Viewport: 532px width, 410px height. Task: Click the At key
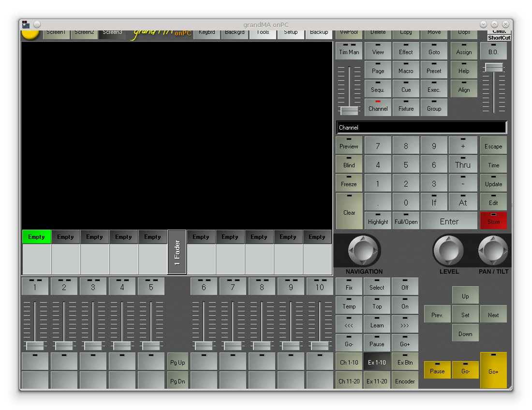pos(463,202)
